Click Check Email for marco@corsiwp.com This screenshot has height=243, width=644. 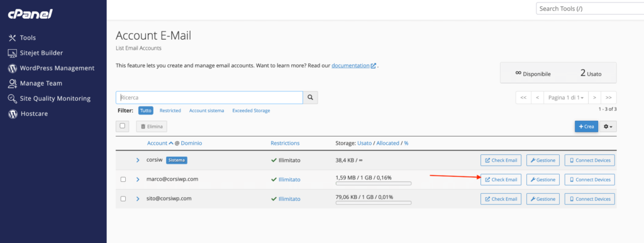point(501,179)
